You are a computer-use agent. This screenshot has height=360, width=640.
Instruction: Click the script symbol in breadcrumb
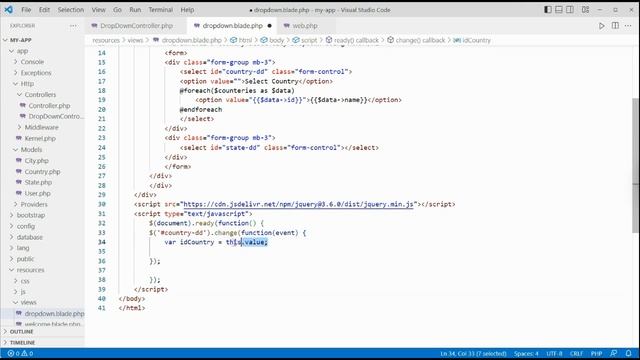pos(305,40)
